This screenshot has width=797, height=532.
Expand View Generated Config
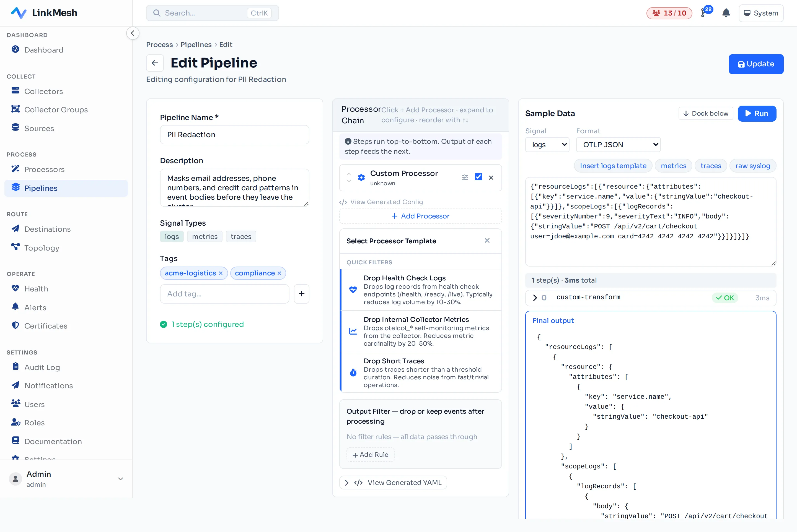click(x=381, y=202)
